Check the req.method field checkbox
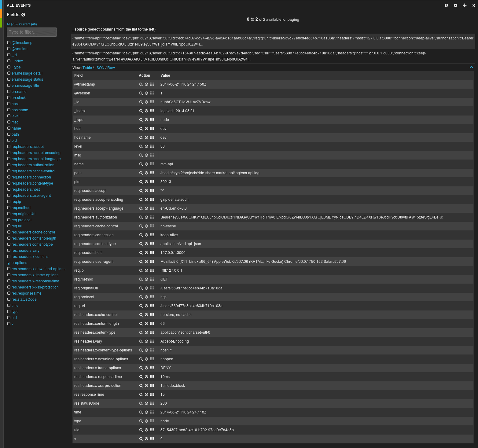The image size is (478, 448). click(9, 207)
